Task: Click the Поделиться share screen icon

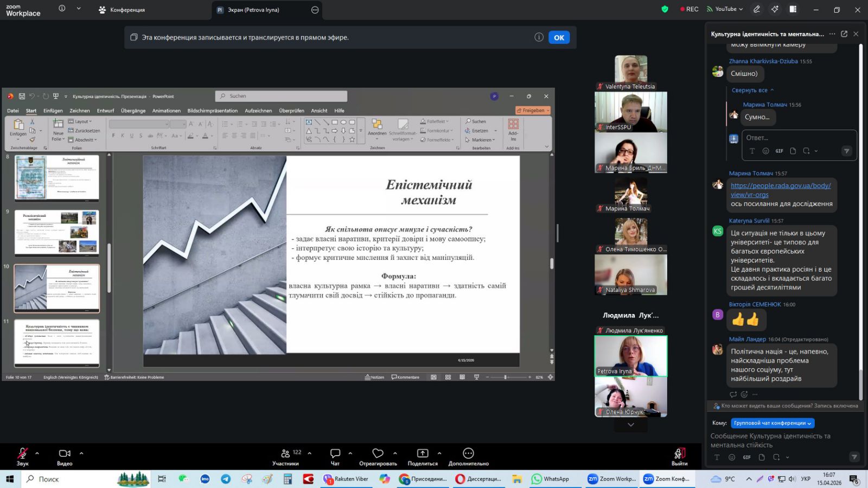Action: 423,454
